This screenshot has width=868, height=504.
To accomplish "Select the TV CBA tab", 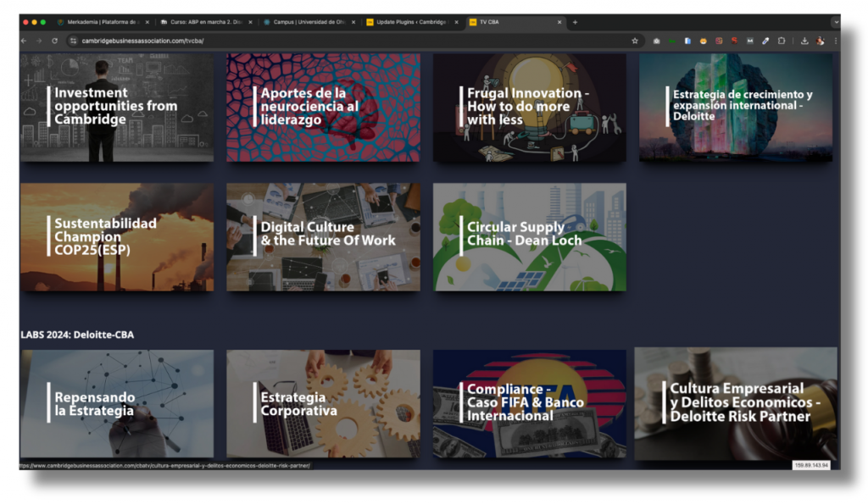I will (515, 22).
